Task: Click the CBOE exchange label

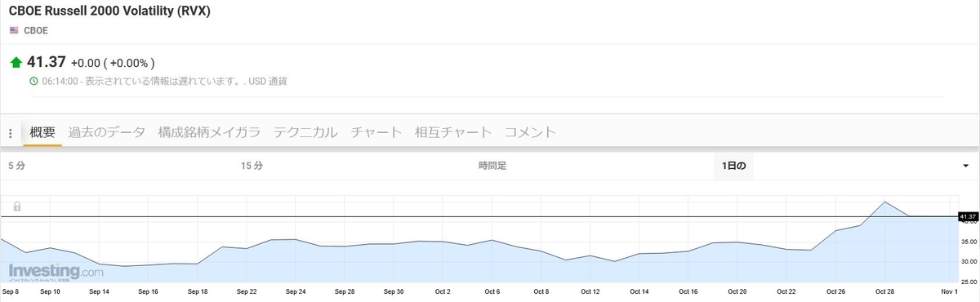Action: click(x=35, y=30)
